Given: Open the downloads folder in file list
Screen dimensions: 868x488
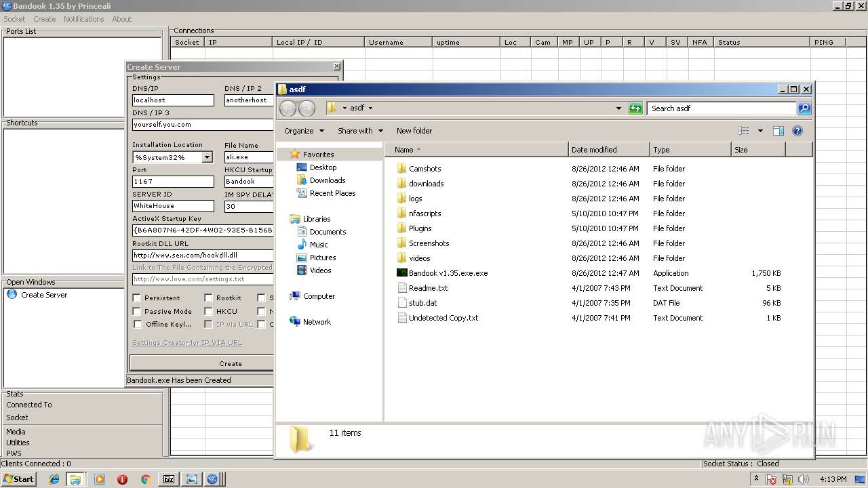Looking at the screenshot, I should pyautogui.click(x=426, y=184).
